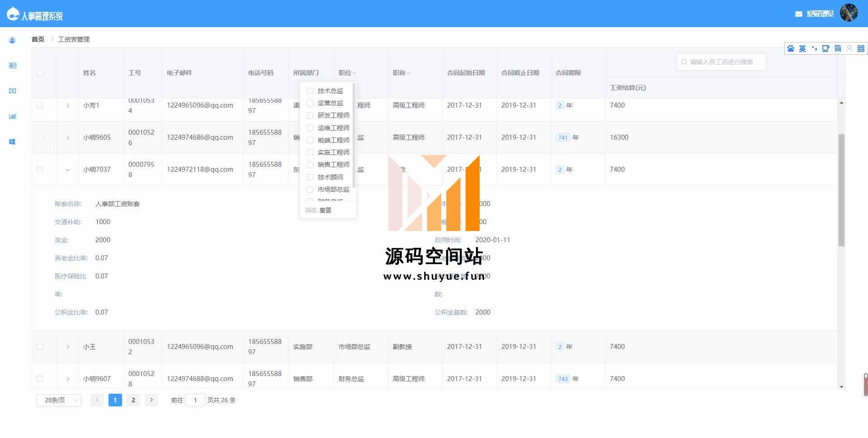
Task: Select page 2 in pagination
Action: (x=133, y=400)
